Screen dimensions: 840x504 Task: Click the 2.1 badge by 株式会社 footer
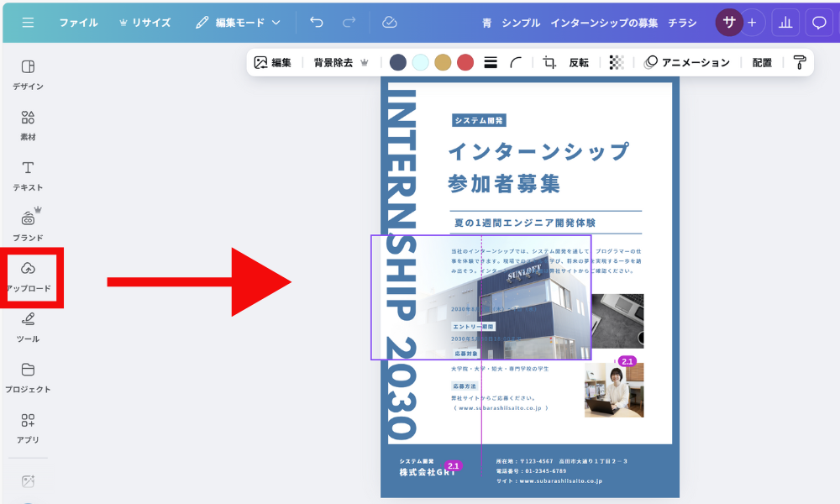pos(454,466)
